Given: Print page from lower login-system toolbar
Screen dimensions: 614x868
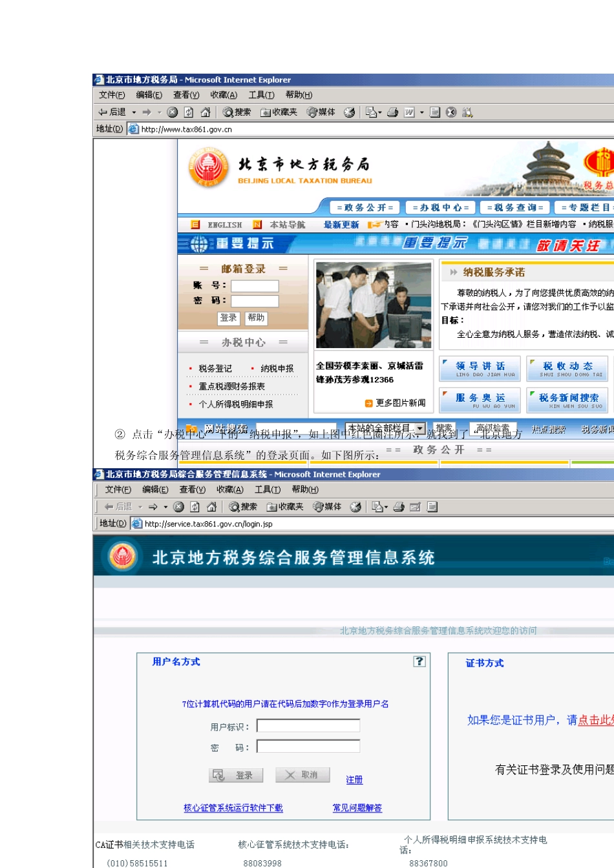Looking at the screenshot, I should tap(399, 507).
